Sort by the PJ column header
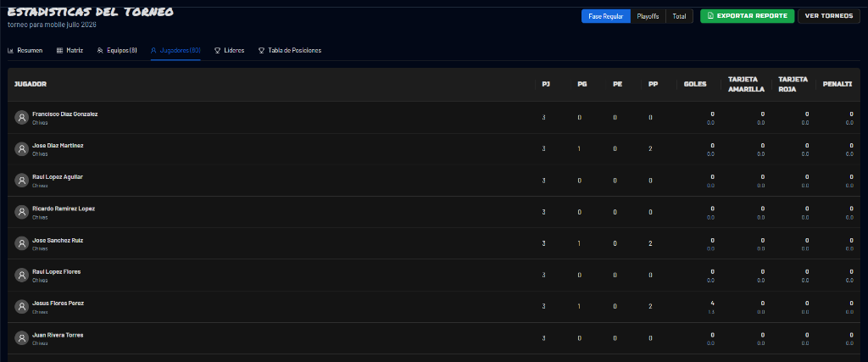868x362 pixels. coord(546,84)
